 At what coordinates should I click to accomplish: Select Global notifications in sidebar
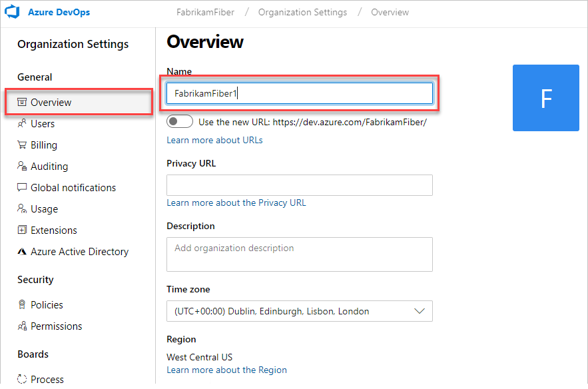[73, 188]
